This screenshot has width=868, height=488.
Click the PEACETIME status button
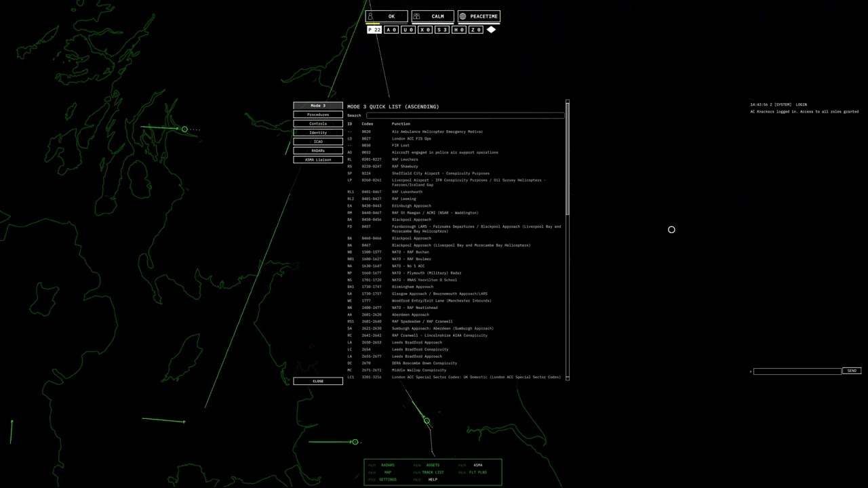tap(479, 16)
